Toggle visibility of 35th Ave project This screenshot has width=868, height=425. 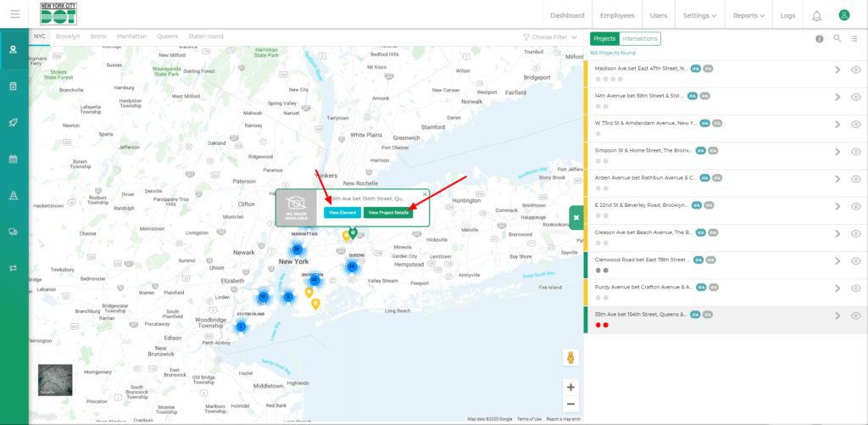click(855, 316)
